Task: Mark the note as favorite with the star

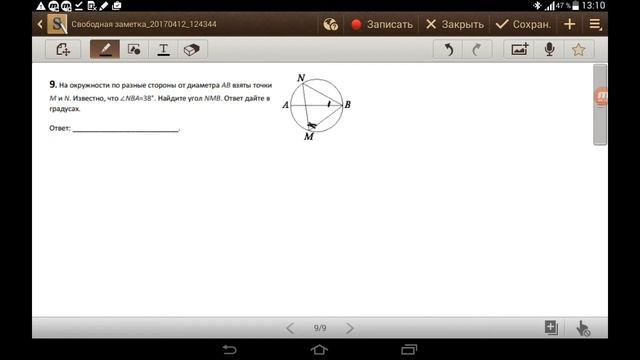Action: (578, 49)
